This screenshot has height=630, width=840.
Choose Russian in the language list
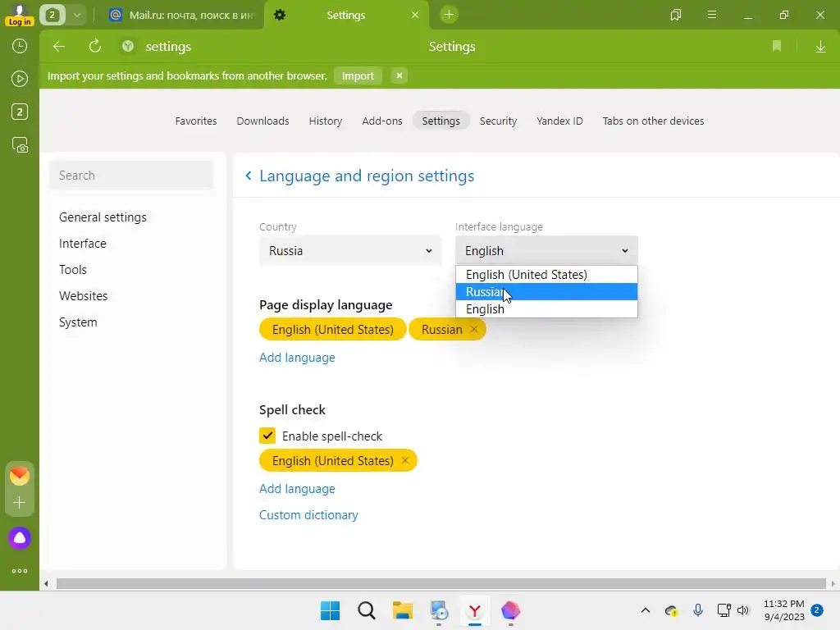click(546, 292)
